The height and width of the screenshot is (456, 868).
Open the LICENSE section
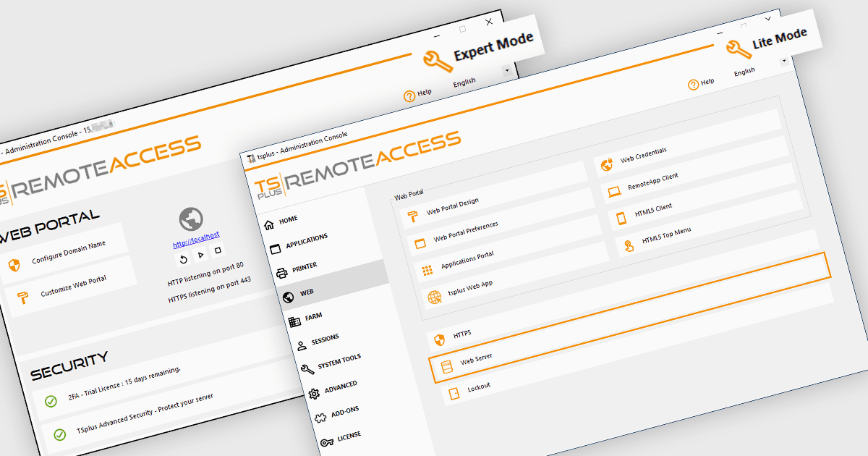(349, 438)
